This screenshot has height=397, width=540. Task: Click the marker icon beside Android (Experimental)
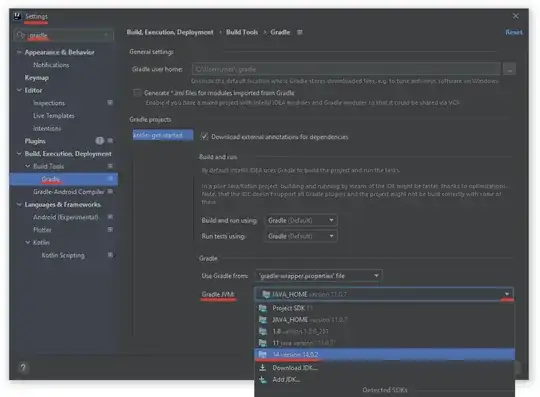110,217
